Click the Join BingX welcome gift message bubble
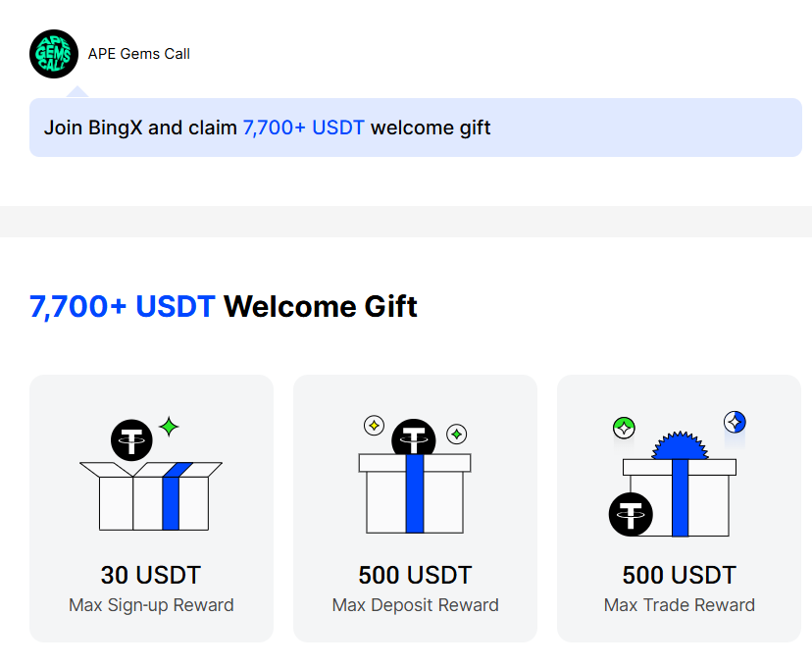The image size is (812, 666). (416, 128)
